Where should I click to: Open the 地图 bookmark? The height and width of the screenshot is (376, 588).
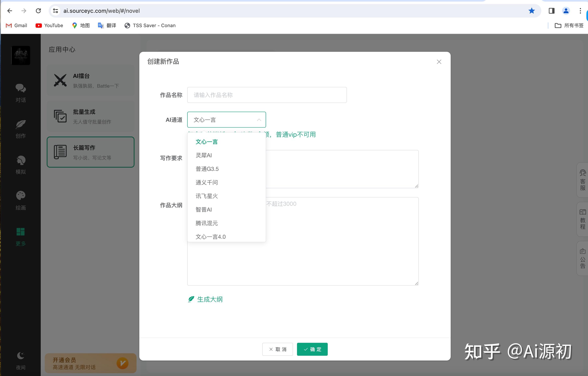click(x=81, y=25)
